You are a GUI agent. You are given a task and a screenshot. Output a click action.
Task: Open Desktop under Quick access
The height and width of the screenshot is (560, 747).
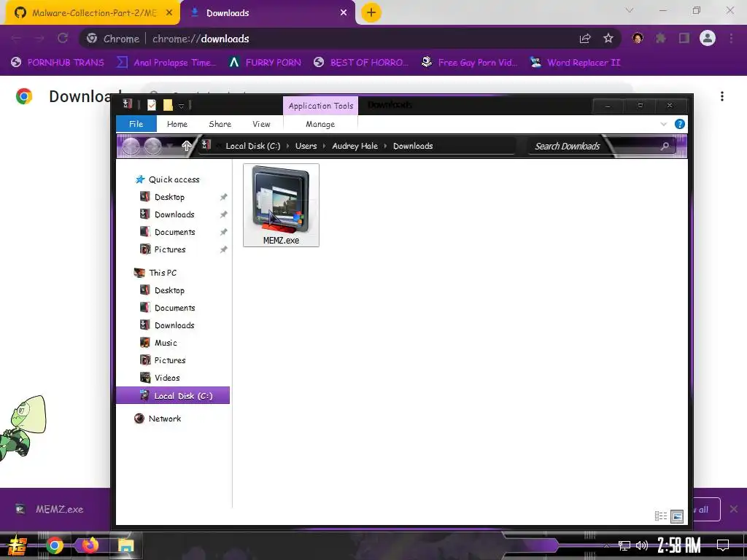tap(169, 197)
